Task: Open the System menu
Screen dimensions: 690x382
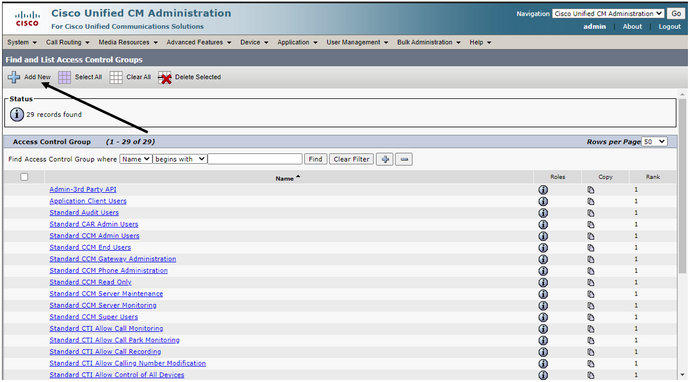Action: pyautogui.click(x=22, y=42)
